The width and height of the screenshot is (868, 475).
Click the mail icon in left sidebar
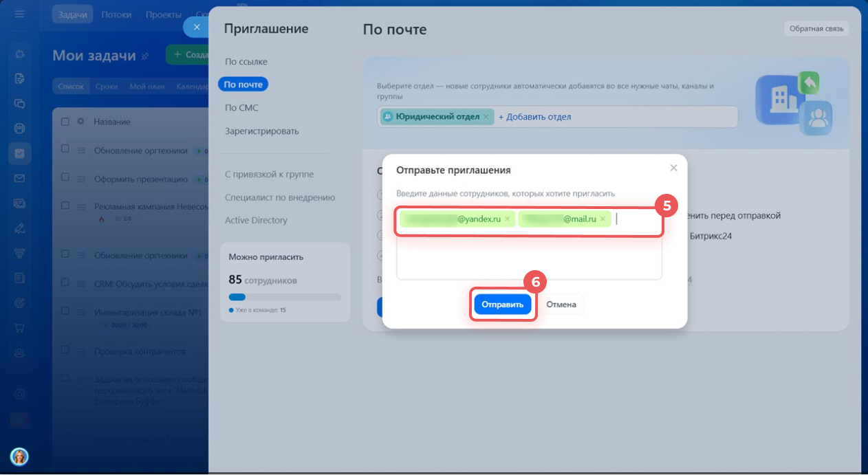tap(19, 178)
